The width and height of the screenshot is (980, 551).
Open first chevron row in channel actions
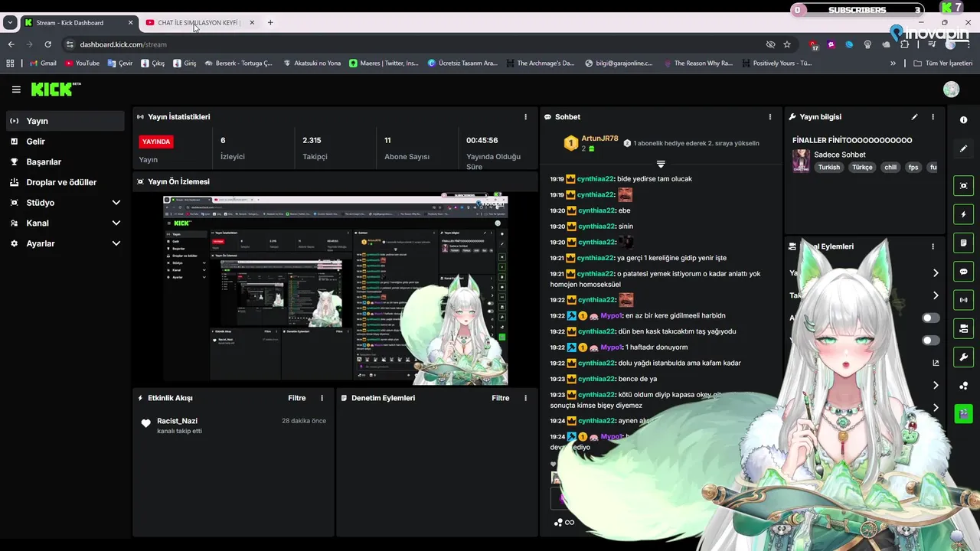click(x=936, y=273)
